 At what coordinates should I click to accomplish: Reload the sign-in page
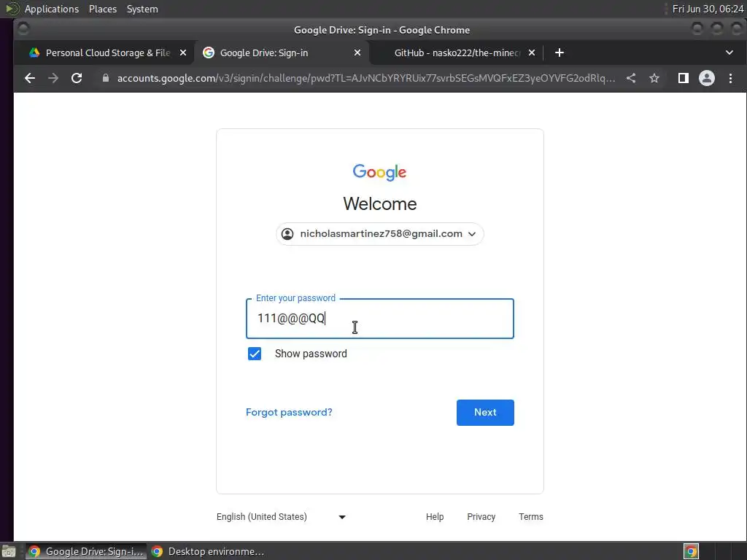tap(77, 78)
